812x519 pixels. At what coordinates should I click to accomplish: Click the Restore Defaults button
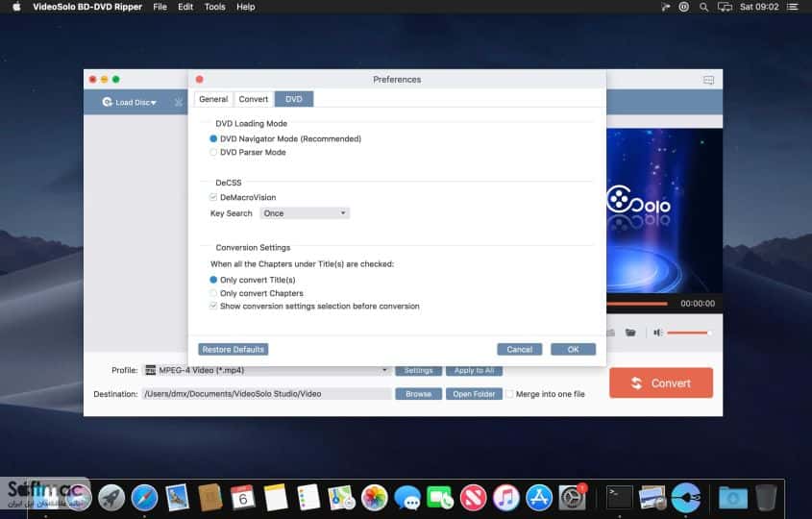click(234, 350)
